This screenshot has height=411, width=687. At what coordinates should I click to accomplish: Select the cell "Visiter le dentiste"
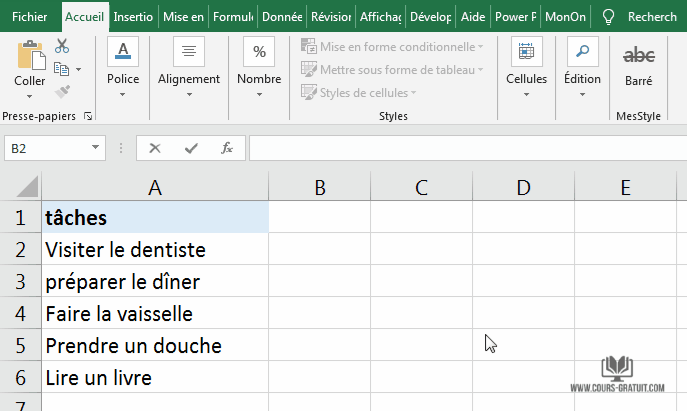pyautogui.click(x=155, y=249)
